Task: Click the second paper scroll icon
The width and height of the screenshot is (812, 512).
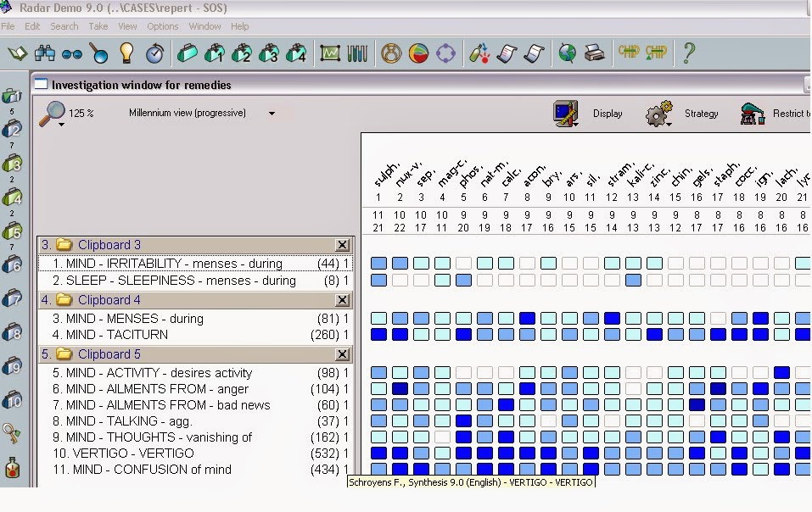Action: [534, 53]
